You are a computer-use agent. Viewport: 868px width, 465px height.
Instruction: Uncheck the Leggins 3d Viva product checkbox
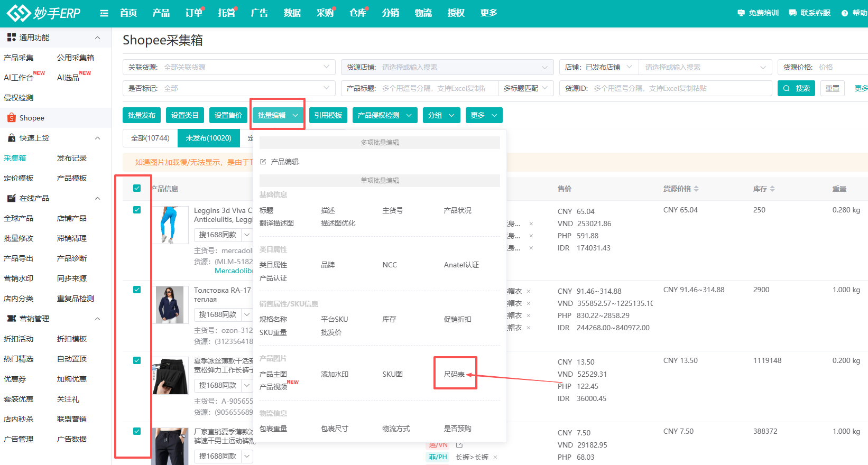click(x=137, y=210)
